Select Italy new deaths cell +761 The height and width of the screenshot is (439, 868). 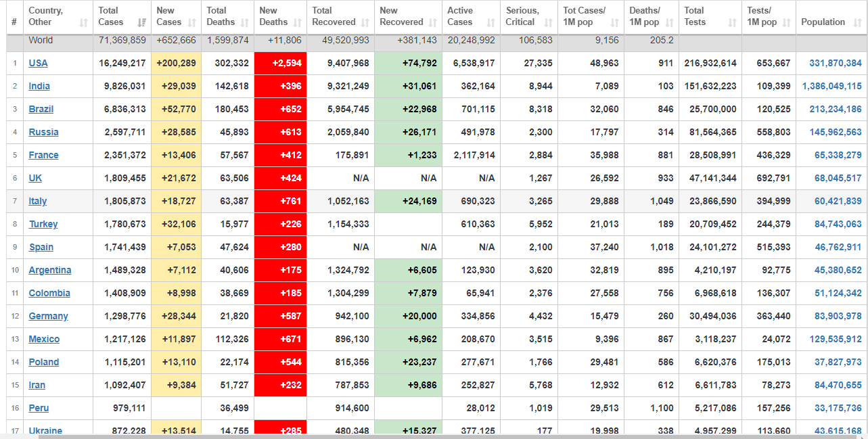(x=280, y=201)
